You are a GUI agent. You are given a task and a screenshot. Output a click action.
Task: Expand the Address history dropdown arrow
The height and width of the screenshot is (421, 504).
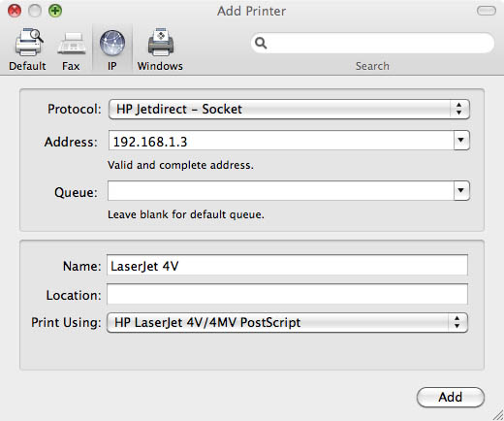pyautogui.click(x=461, y=140)
